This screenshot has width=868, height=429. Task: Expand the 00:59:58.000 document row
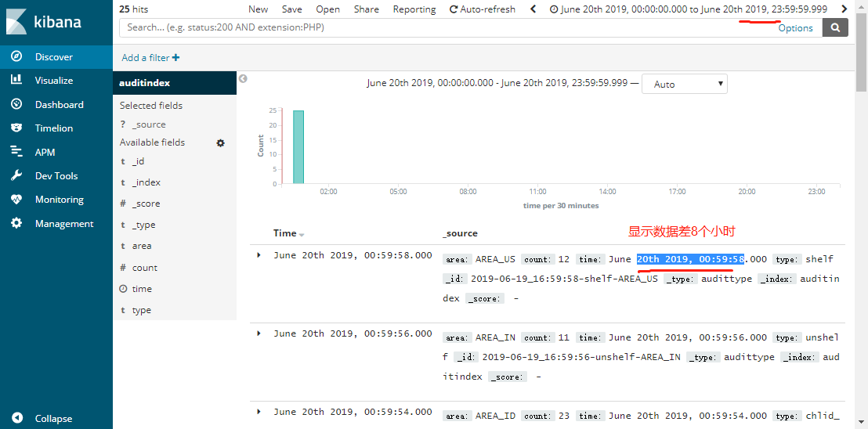[259, 255]
